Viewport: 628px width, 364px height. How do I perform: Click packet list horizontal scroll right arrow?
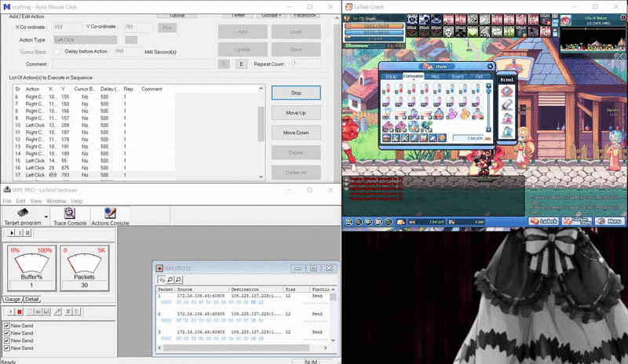(325, 348)
